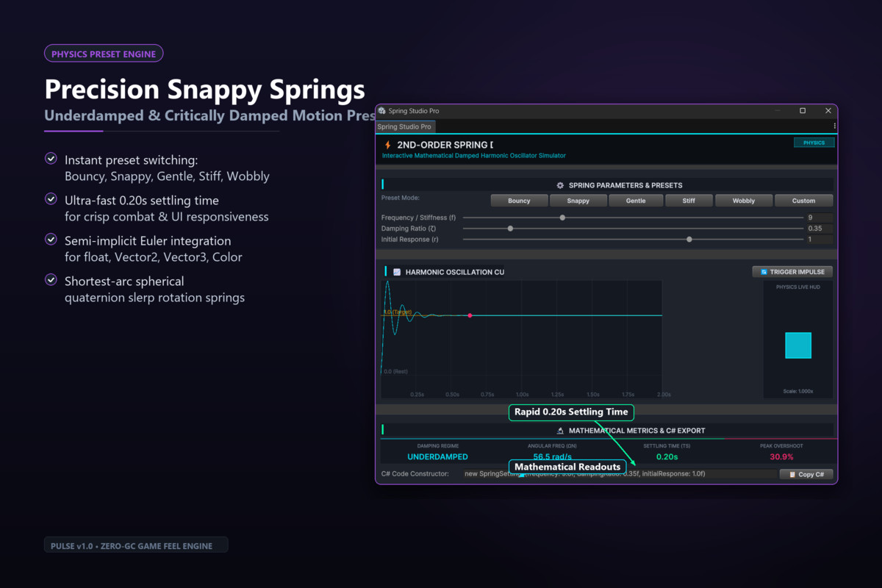Click the lightning bolt icon beside 2ND-ORDER SPRING
The width and height of the screenshot is (882, 588).
coord(388,145)
